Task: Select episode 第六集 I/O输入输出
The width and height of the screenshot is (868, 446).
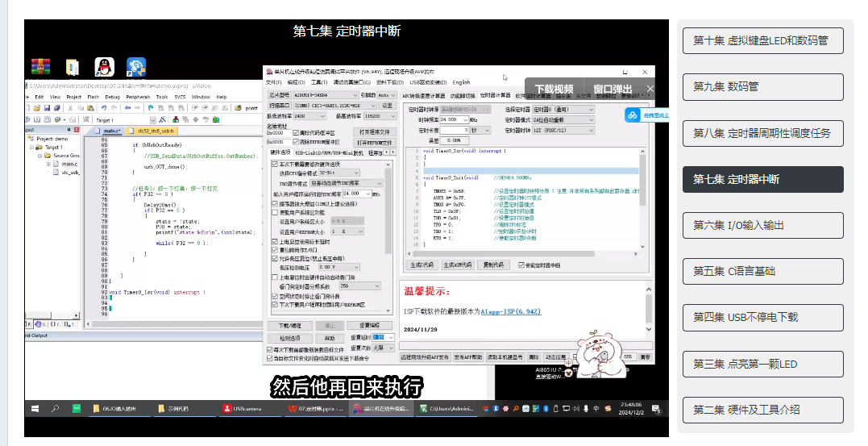Action: [x=762, y=225]
